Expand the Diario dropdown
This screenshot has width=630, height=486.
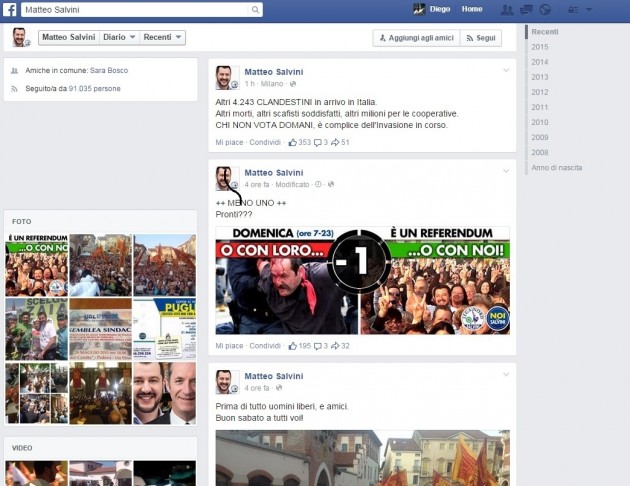point(119,38)
